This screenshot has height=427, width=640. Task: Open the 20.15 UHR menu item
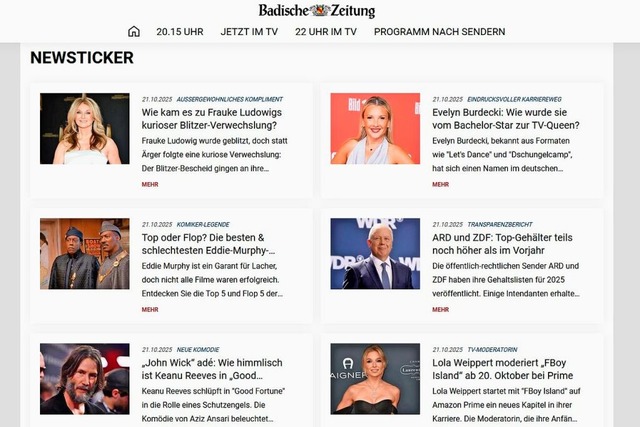[x=180, y=32]
